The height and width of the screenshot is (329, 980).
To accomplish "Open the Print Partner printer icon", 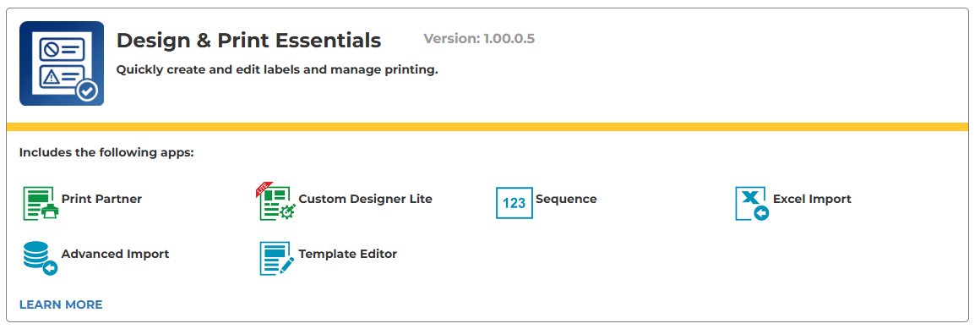I will 41,203.
